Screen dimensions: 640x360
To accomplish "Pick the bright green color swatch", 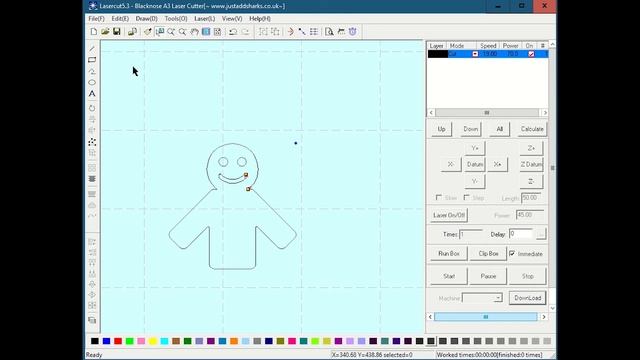I will (129, 341).
